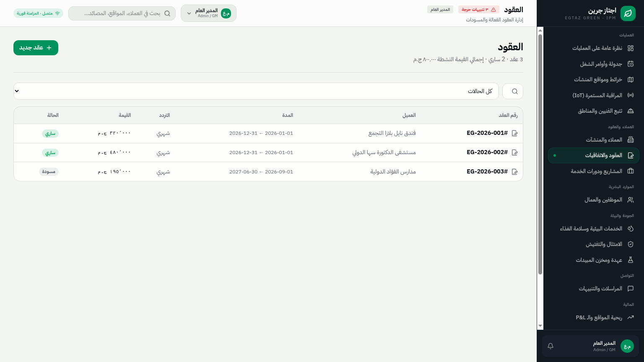Click the flask icon beside عهدة ومخزن المبيدات
The image size is (644, 362).
pos(631,260)
